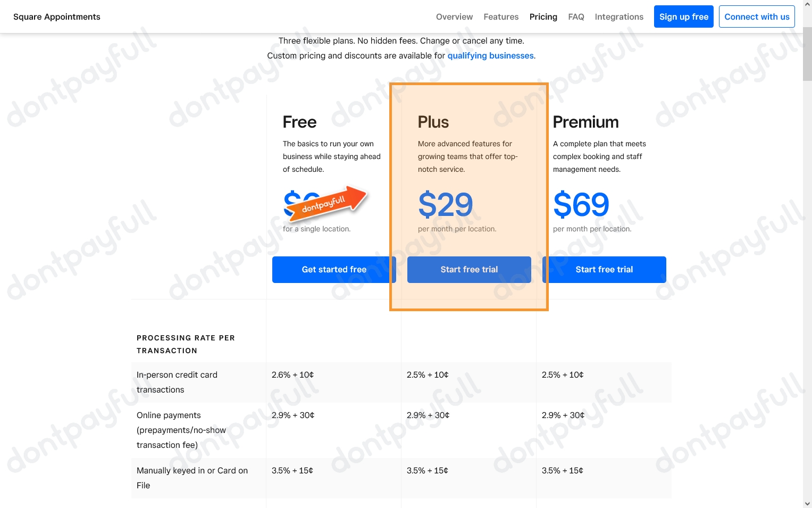Open the Integrations page
The height and width of the screenshot is (508, 812).
618,16
